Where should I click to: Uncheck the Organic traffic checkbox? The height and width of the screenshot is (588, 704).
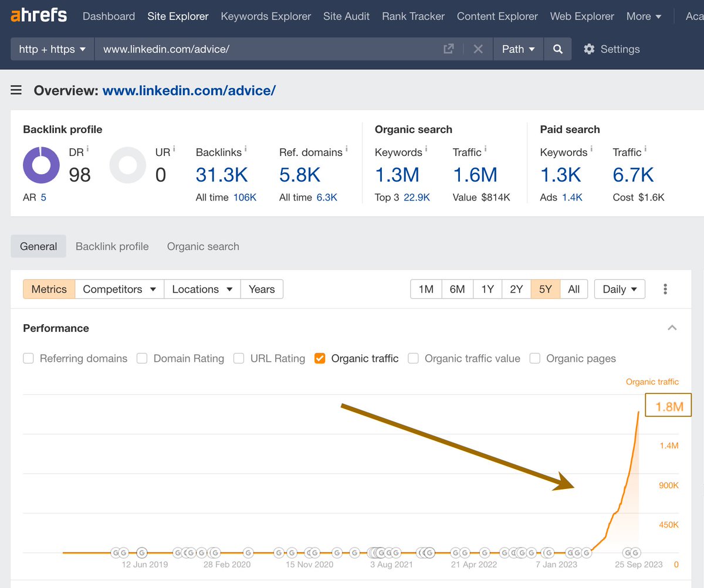[320, 358]
